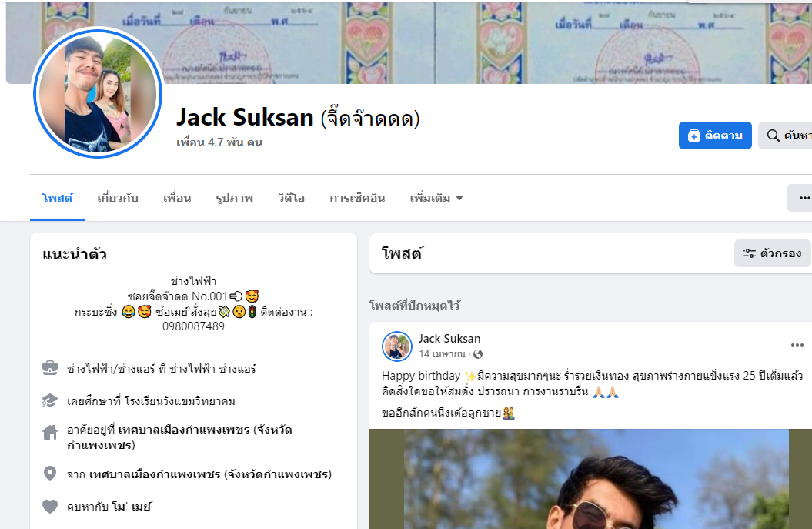Click the ช่างไฟฟ้า bio line
Viewport: 812px width, 529px height.
tap(193, 281)
